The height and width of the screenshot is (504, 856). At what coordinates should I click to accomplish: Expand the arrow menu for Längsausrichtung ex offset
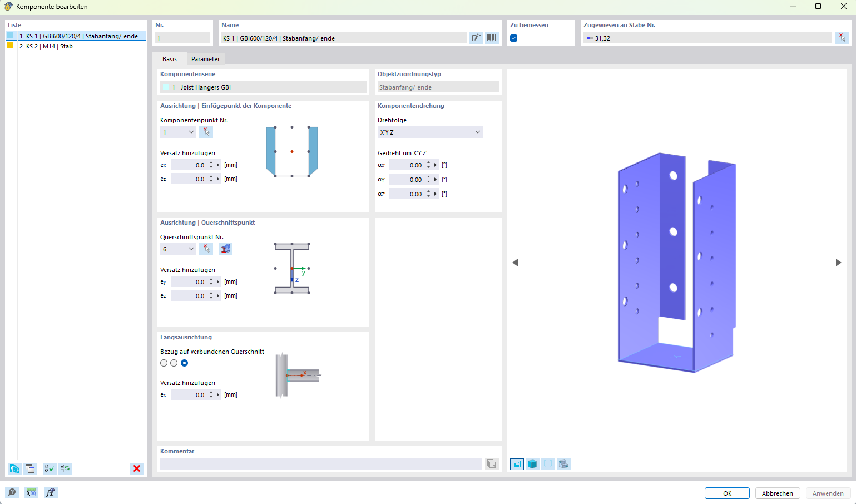pos(218,395)
